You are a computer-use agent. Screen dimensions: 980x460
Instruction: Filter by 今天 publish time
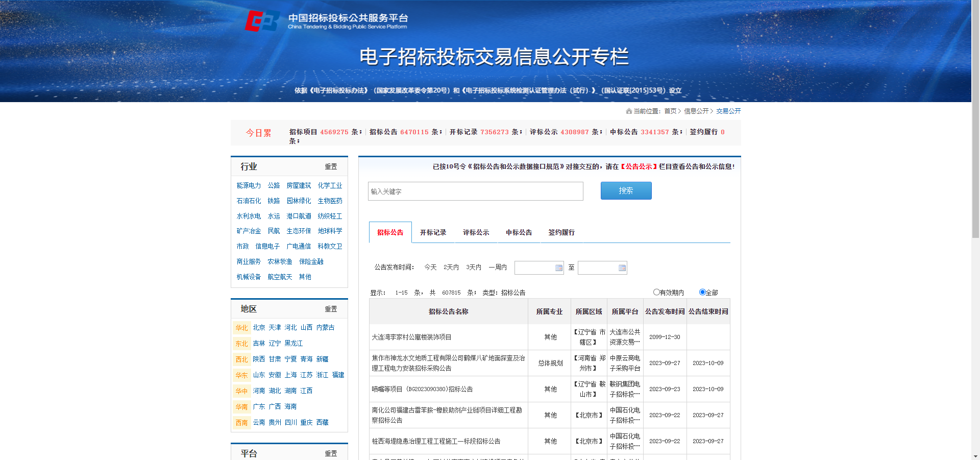tap(430, 267)
